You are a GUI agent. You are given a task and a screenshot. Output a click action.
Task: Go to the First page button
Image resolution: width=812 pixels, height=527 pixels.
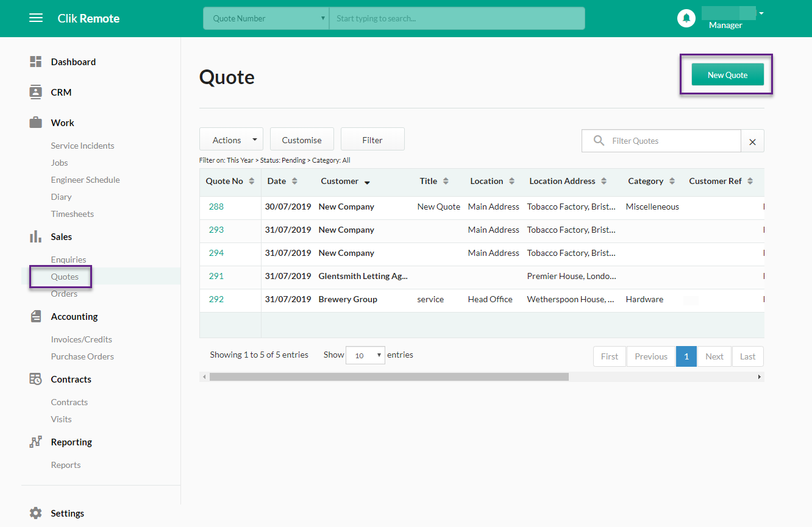point(610,356)
